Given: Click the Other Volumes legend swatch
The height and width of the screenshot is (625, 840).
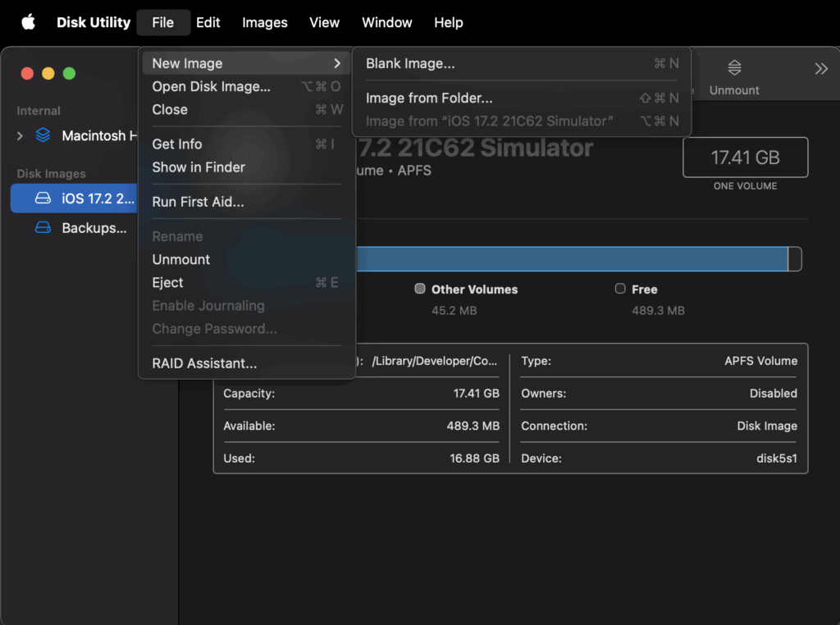Looking at the screenshot, I should click(420, 289).
